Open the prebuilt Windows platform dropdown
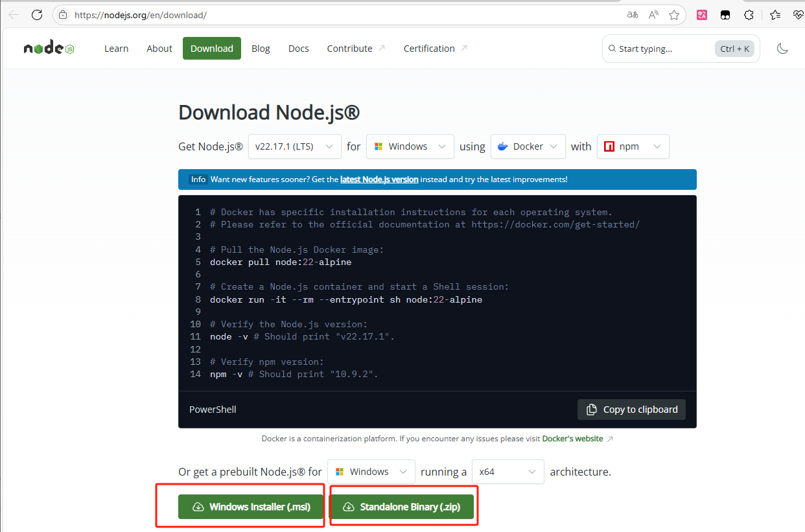Viewport: 805px width, 532px height. tap(371, 472)
